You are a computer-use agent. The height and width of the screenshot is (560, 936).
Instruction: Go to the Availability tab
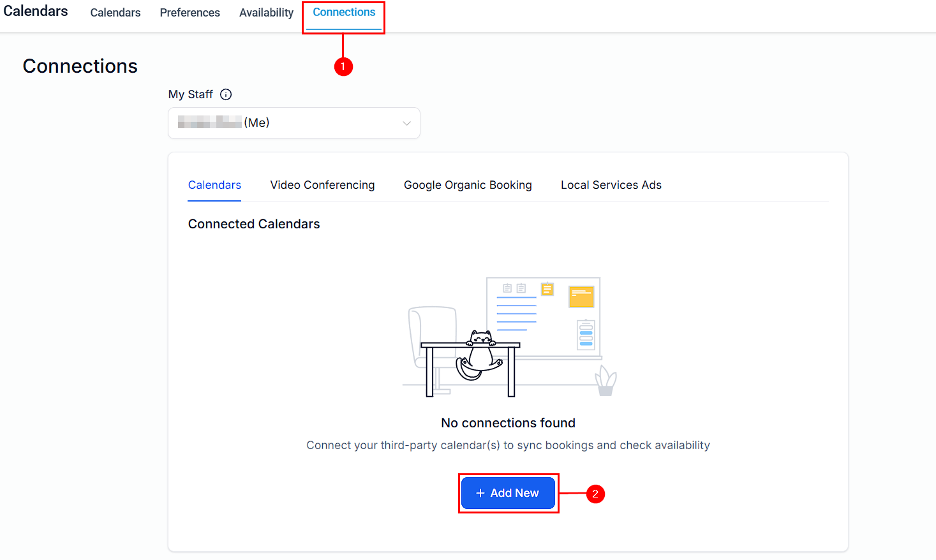pos(266,13)
